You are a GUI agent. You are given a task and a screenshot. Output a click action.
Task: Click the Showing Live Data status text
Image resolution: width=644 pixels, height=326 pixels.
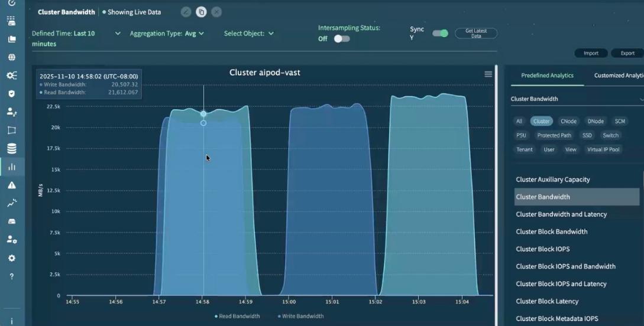tap(134, 12)
